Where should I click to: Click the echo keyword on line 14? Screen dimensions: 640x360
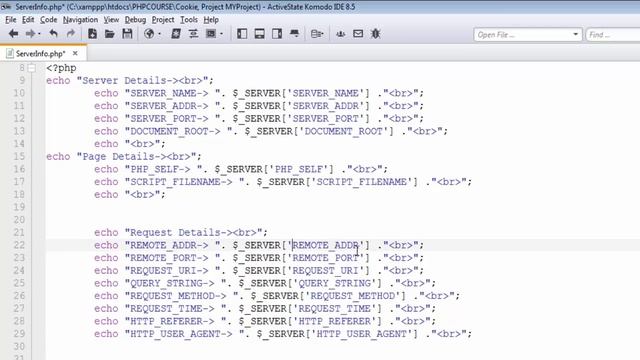(x=106, y=144)
